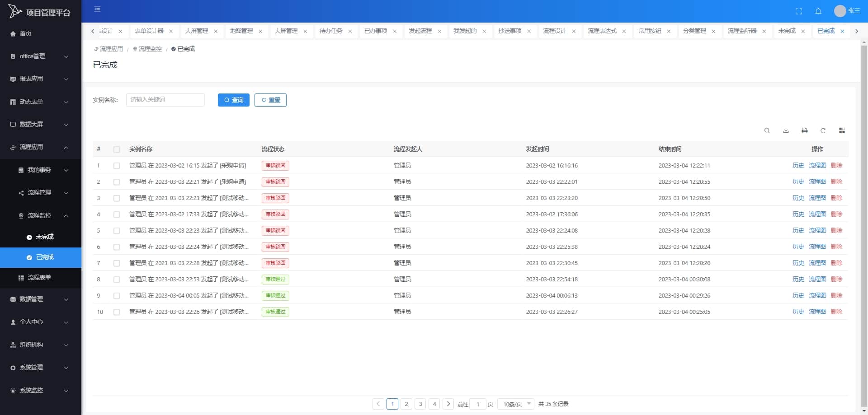The image size is (868, 415).
Task: Close the 分类管理 tab
Action: coord(713,31)
